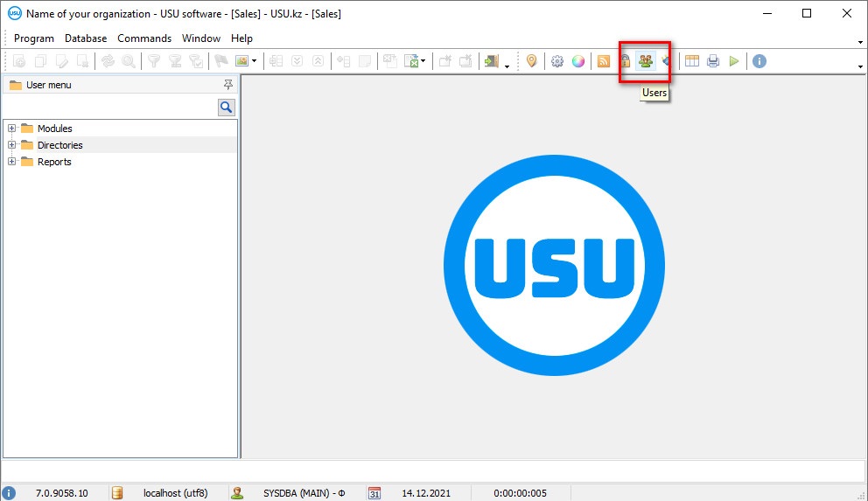Open the Program menu
Image resolution: width=868 pixels, height=501 pixels.
[x=34, y=38]
